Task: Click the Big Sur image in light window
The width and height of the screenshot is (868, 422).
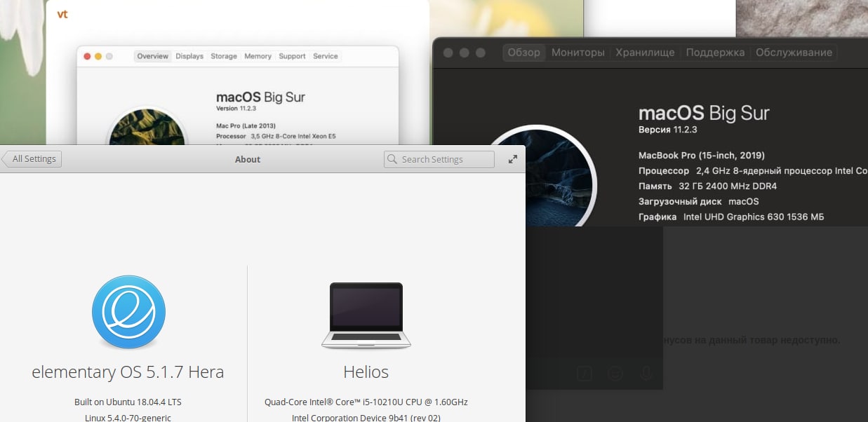Action: click(147, 127)
